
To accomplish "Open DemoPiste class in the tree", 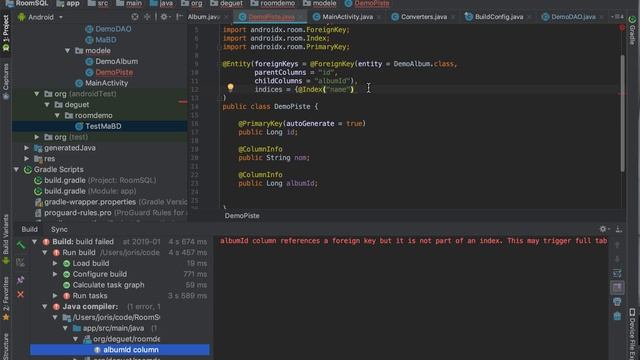I will [x=114, y=72].
